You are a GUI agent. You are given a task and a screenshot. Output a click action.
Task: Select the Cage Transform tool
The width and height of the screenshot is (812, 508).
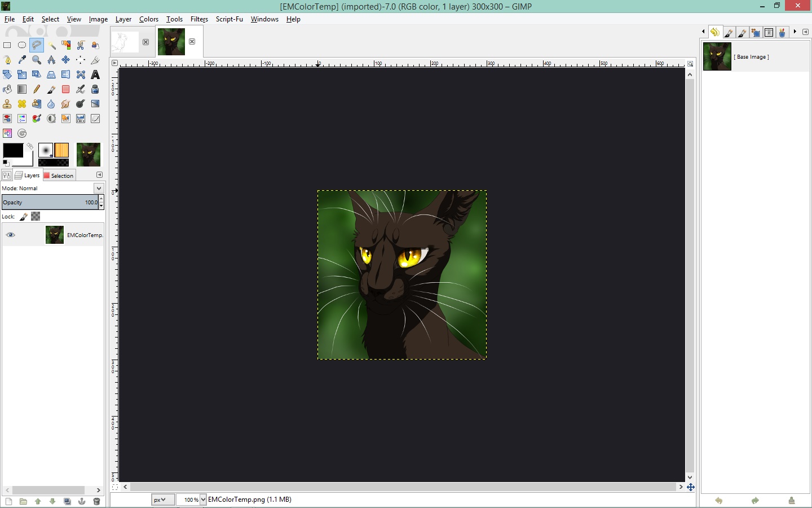tap(81, 75)
